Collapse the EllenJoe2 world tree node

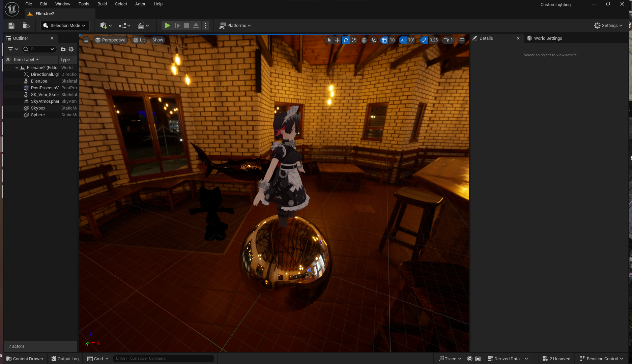point(17,68)
